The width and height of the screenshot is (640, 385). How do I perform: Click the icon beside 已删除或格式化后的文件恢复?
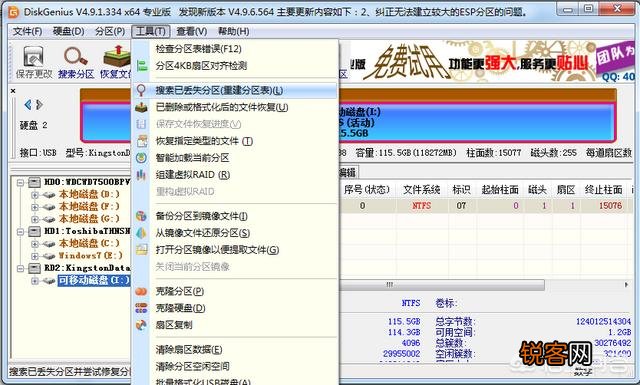[x=141, y=107]
